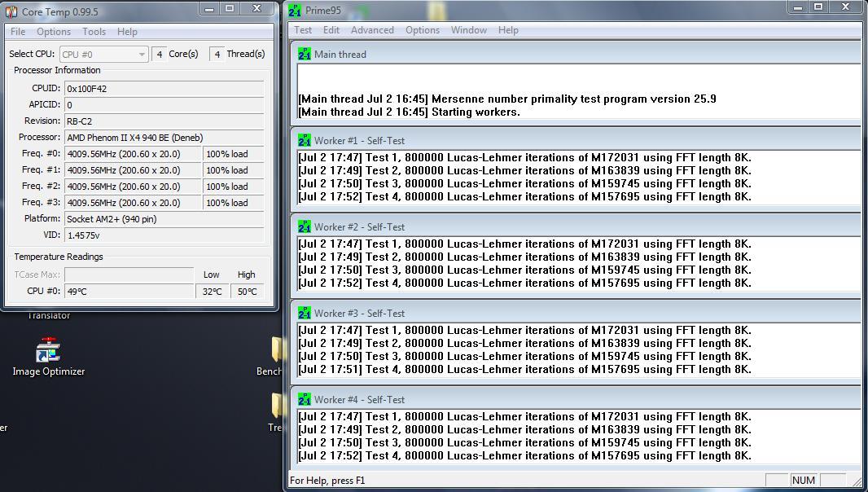
Task: Minimize the Core Temp window
Action: 209,8
